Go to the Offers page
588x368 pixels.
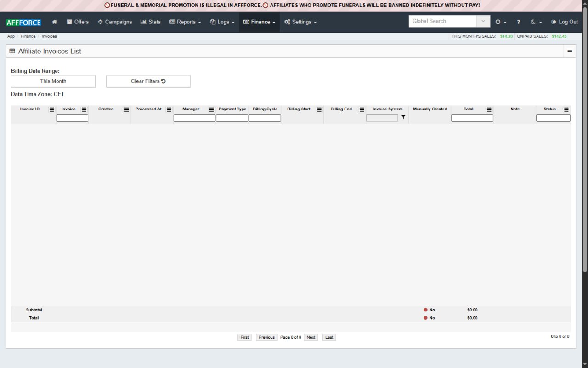[x=78, y=22]
